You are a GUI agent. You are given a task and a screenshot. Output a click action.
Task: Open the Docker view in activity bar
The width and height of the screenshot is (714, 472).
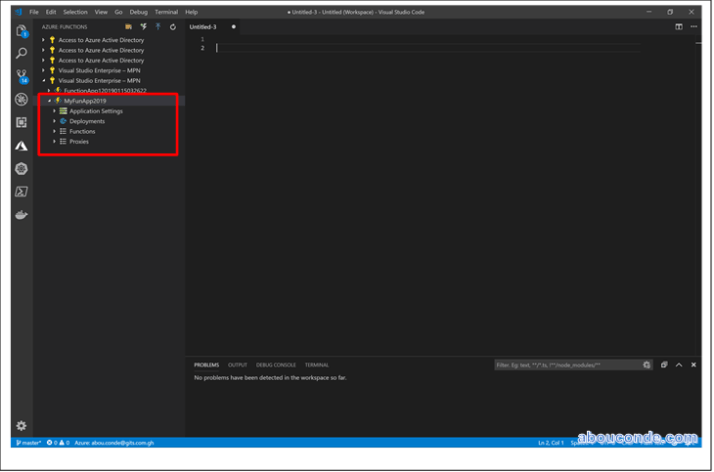pos(21,214)
